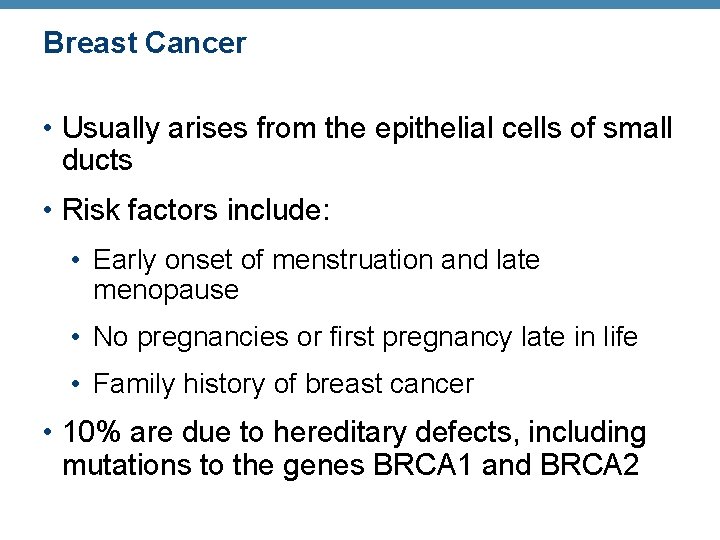720x540 pixels.
Task: Click the word 'ducts' on second line
Action: 97,160
